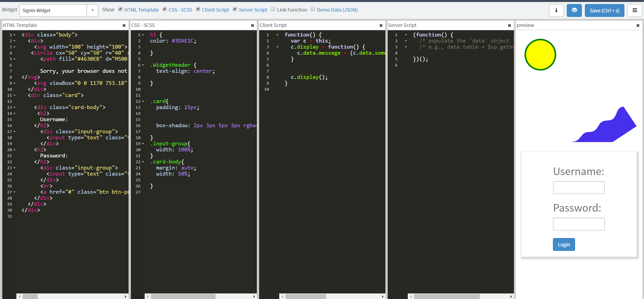
Task: Close the CSS - SCSS panel
Action: 253,25
